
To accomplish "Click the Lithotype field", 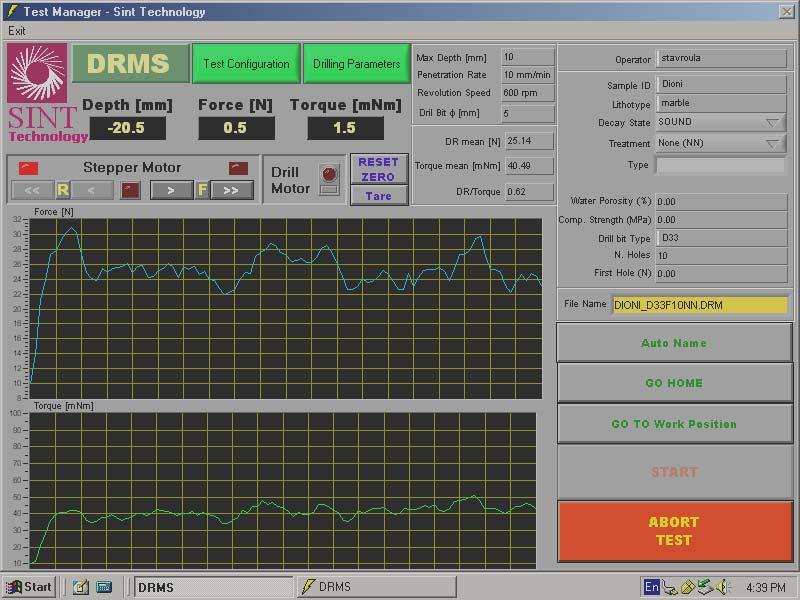I will 721,103.
